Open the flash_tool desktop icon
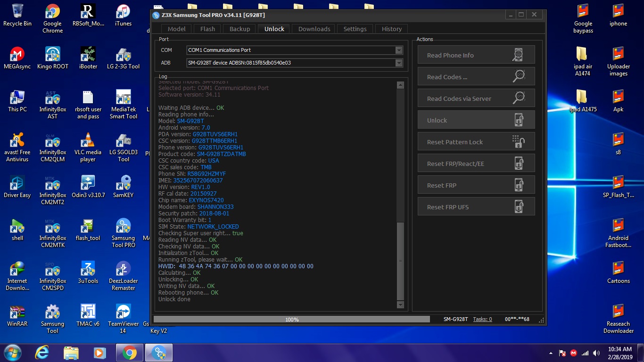The height and width of the screenshot is (362, 644). [x=88, y=230]
